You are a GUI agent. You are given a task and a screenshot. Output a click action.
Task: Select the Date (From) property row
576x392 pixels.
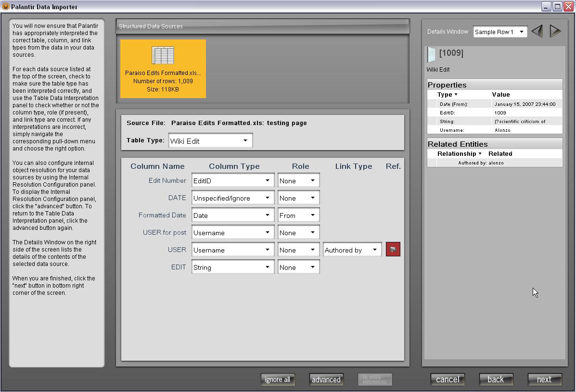495,104
